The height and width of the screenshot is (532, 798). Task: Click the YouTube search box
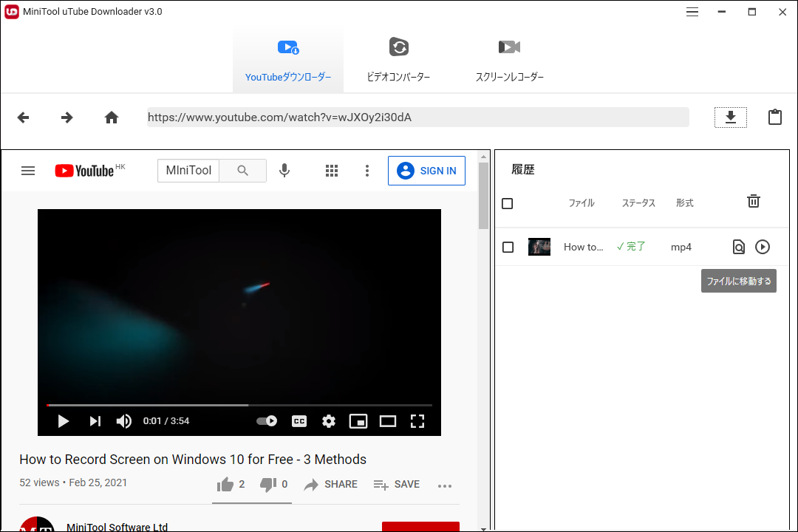tap(188, 171)
